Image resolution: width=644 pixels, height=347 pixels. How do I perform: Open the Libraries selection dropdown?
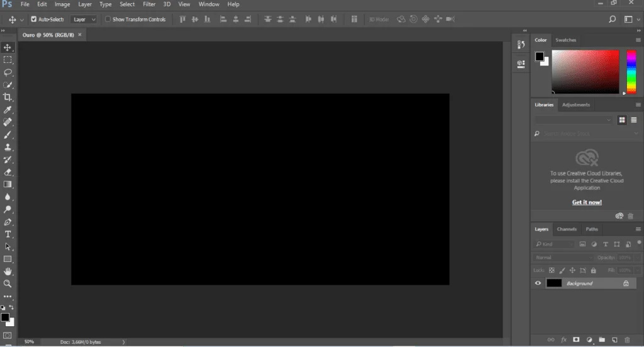[574, 120]
